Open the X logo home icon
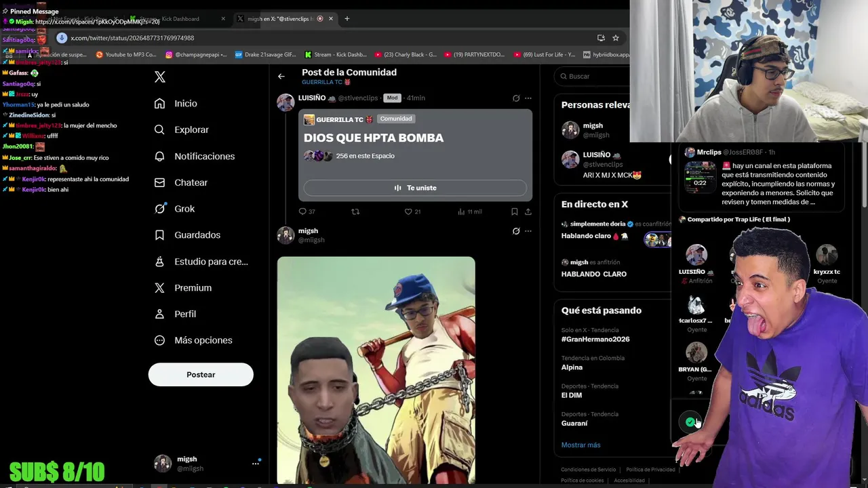868x488 pixels. (160, 77)
